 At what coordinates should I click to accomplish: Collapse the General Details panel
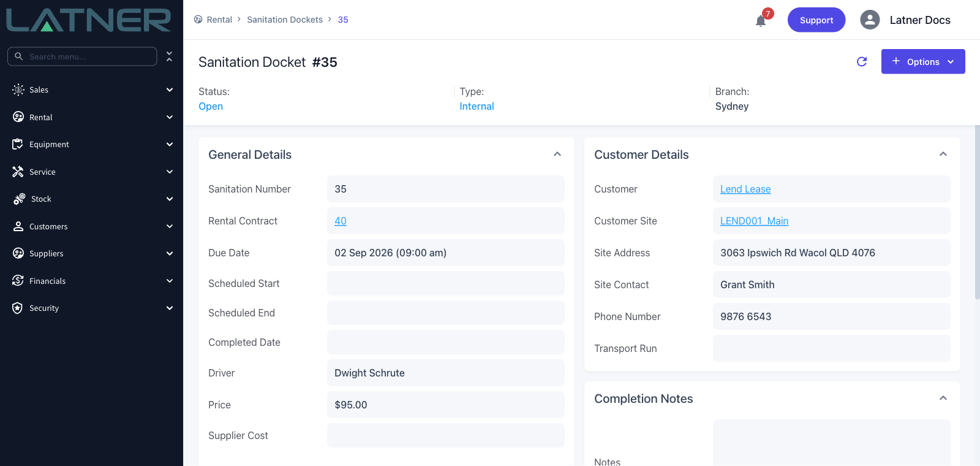pos(557,154)
